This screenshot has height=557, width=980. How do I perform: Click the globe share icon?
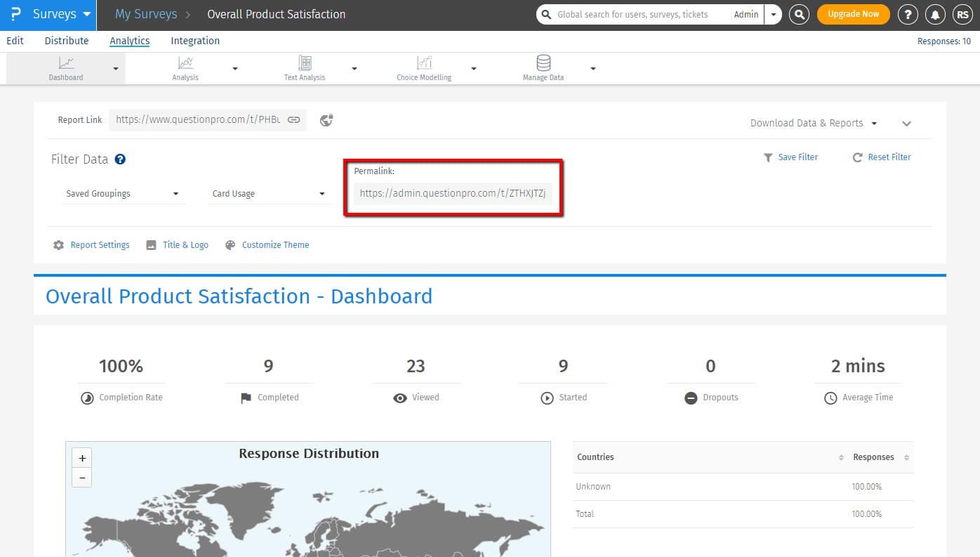(326, 120)
